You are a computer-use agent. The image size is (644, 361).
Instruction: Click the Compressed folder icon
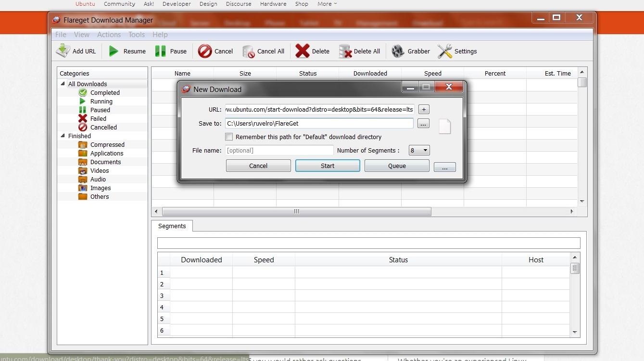tap(83, 144)
